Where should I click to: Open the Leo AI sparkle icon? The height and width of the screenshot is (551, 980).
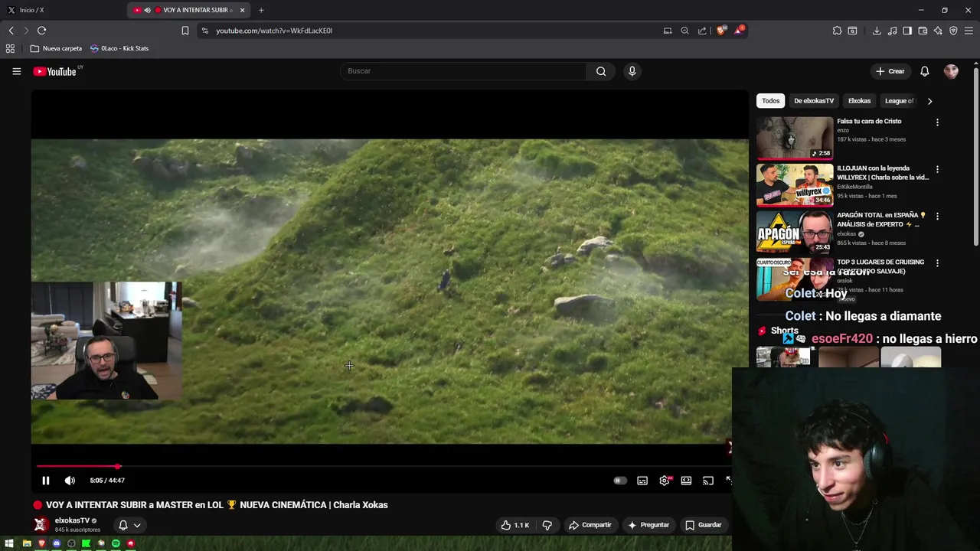(x=938, y=31)
